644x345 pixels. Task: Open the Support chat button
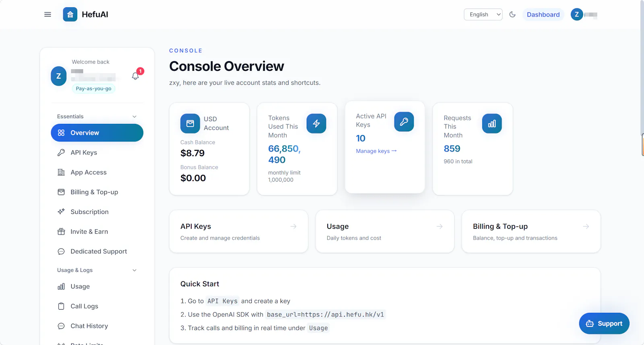pos(604,323)
